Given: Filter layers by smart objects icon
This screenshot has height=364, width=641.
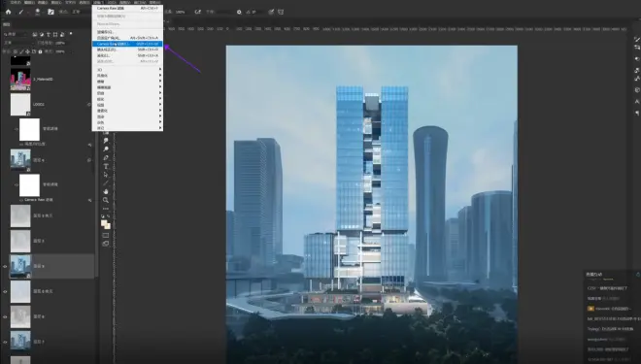Looking at the screenshot, I should coord(62,34).
